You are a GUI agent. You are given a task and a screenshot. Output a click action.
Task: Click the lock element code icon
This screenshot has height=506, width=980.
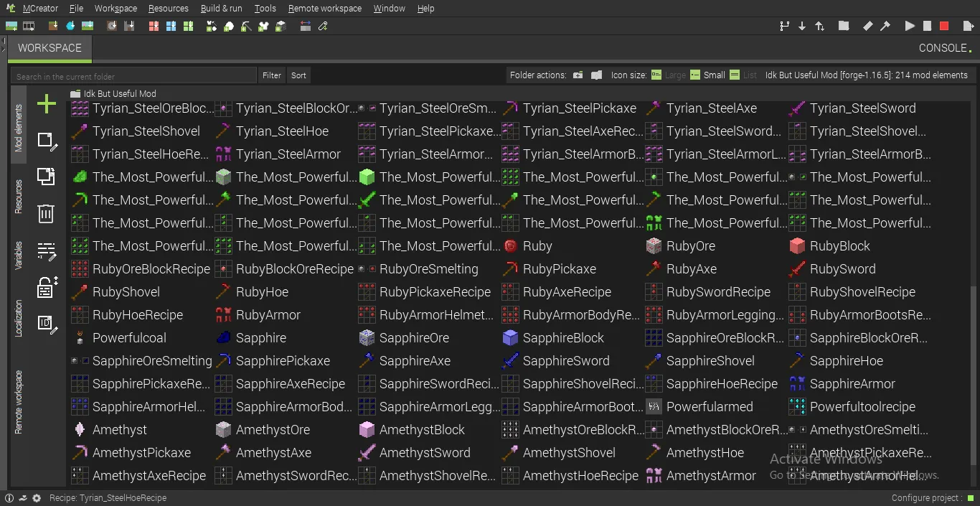(x=47, y=287)
